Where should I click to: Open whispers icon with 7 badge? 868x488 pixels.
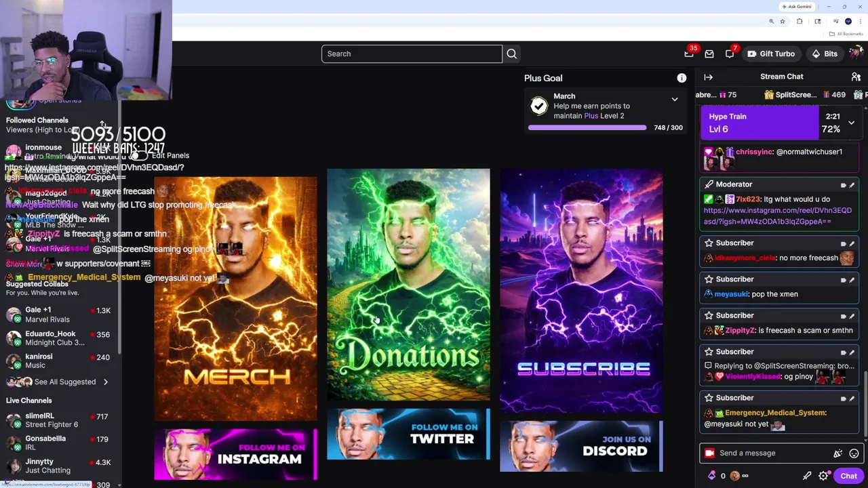click(x=730, y=54)
